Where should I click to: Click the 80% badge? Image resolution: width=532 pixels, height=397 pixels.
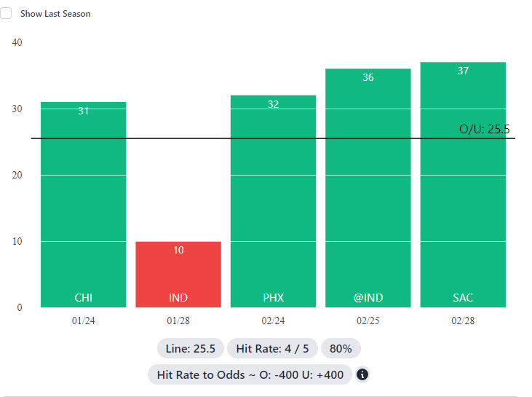coord(341,349)
